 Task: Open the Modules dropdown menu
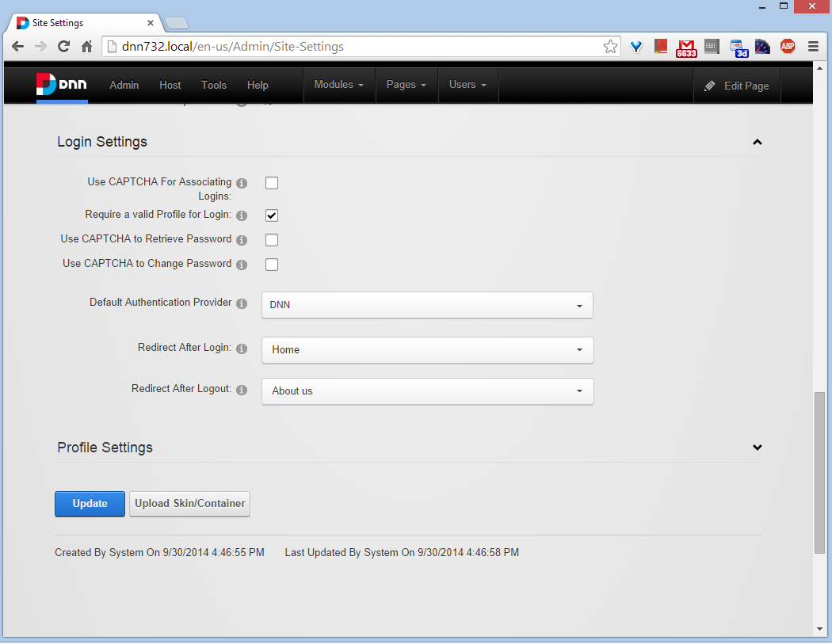coord(339,85)
